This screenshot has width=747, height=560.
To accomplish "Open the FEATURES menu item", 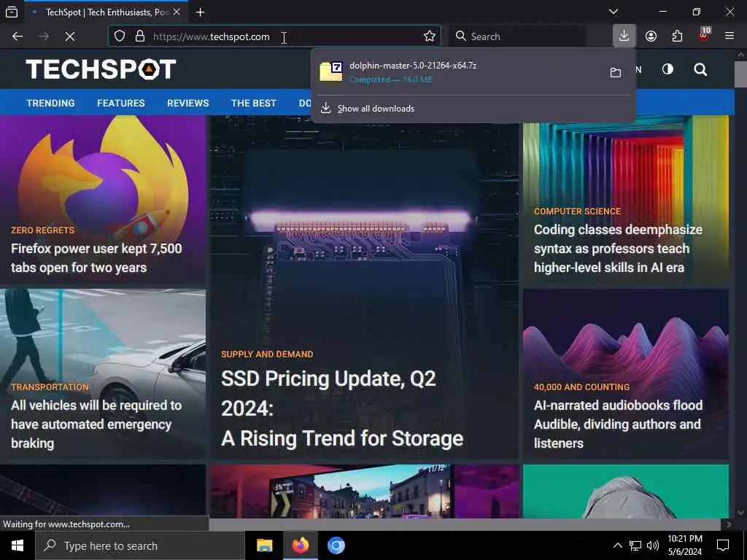I will pos(121,103).
